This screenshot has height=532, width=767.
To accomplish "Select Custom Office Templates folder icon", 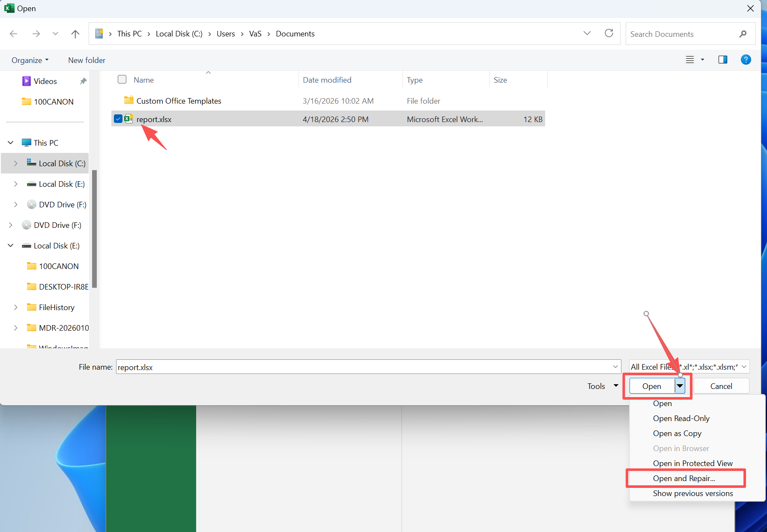I will [129, 100].
